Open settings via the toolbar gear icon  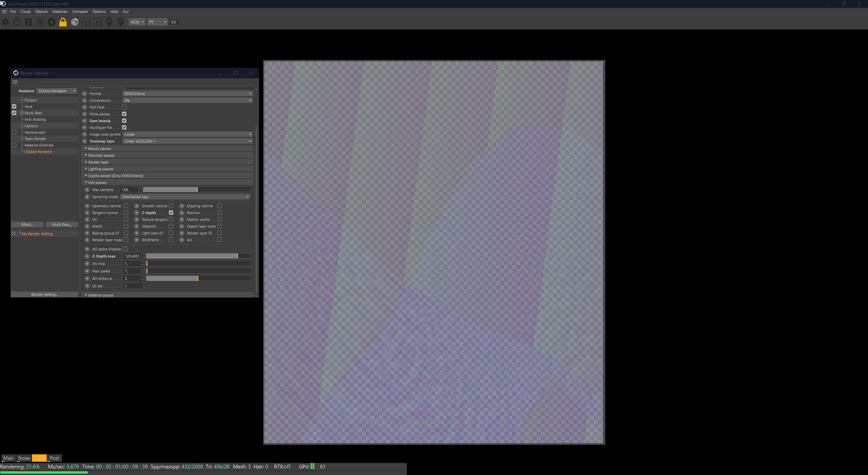[52, 22]
